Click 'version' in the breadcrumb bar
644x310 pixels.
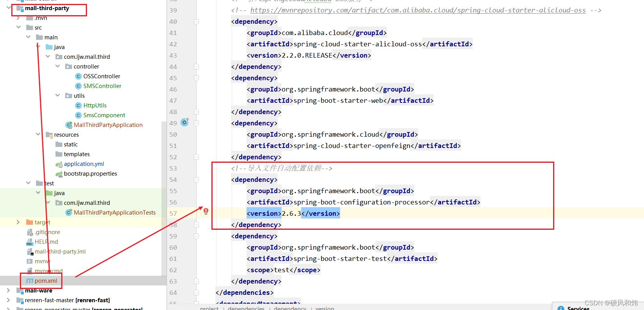pyautogui.click(x=325, y=308)
